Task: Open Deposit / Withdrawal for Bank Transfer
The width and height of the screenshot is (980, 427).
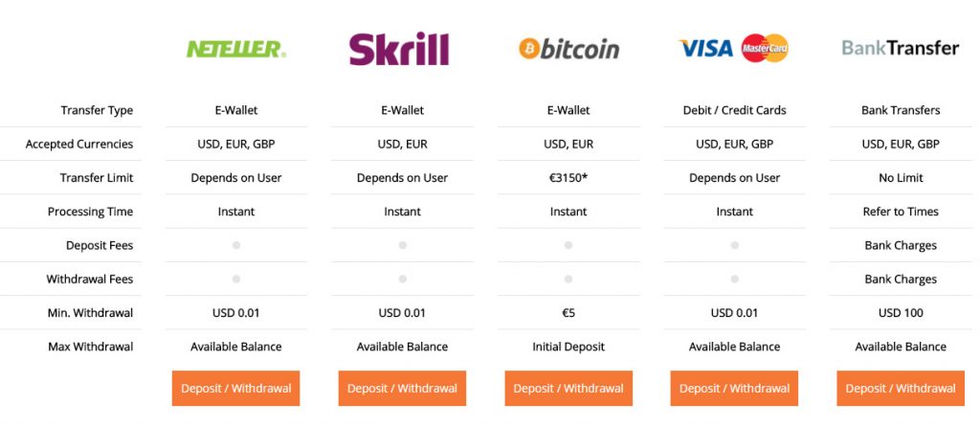Action: (x=901, y=388)
